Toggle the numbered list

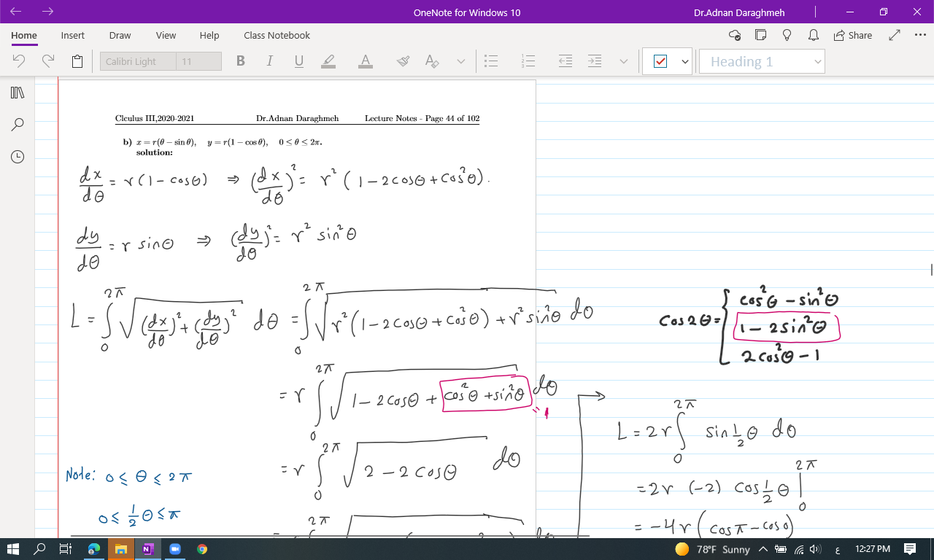point(528,61)
